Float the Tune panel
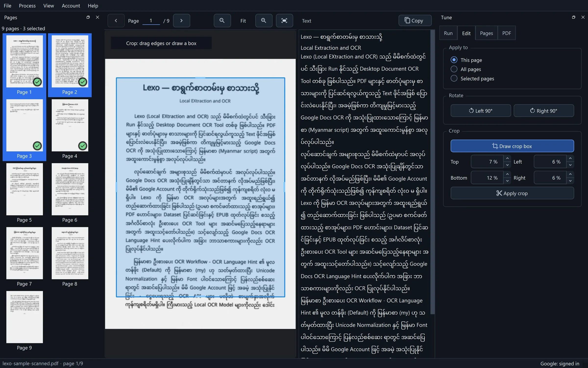This screenshot has height=368, width=588. point(574,17)
